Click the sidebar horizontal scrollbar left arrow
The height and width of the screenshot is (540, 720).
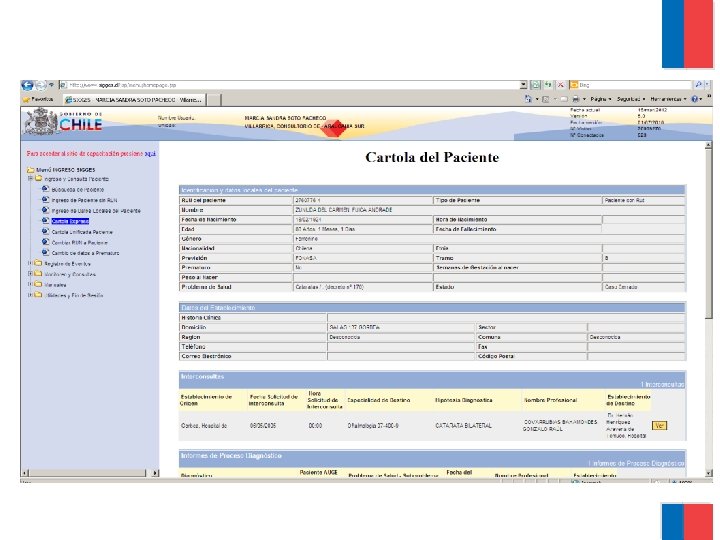click(x=25, y=472)
